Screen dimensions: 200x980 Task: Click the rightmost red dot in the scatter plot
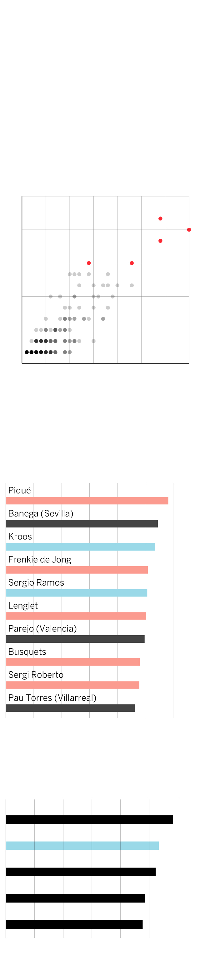click(x=189, y=230)
